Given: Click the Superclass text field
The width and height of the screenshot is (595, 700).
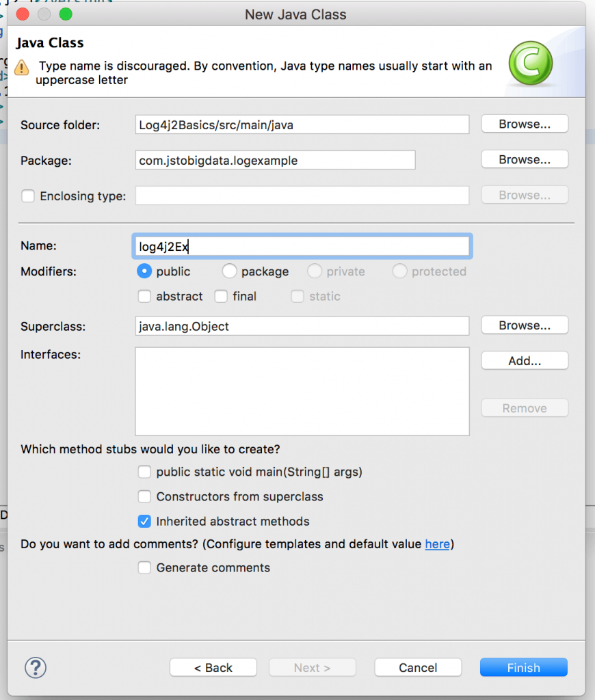Looking at the screenshot, I should tap(302, 326).
